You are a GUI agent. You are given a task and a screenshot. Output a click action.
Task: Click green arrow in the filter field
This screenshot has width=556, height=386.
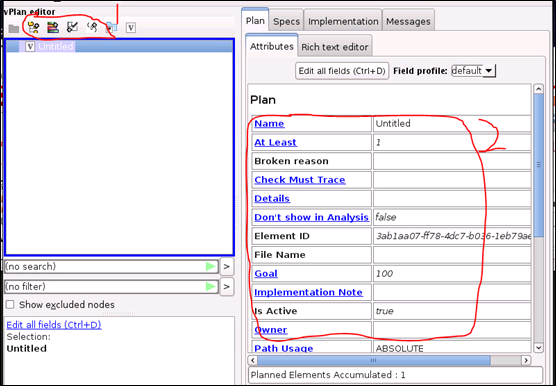pyautogui.click(x=211, y=286)
